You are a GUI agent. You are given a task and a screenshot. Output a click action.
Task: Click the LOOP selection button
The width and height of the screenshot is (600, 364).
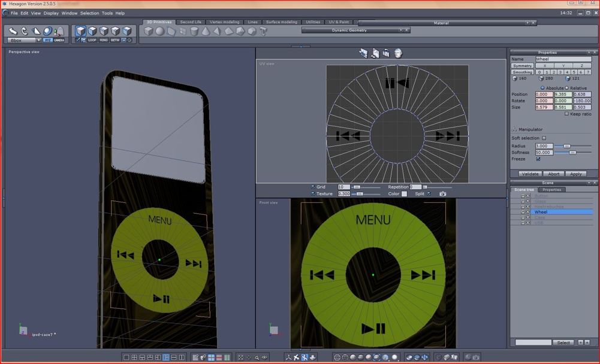coord(92,40)
